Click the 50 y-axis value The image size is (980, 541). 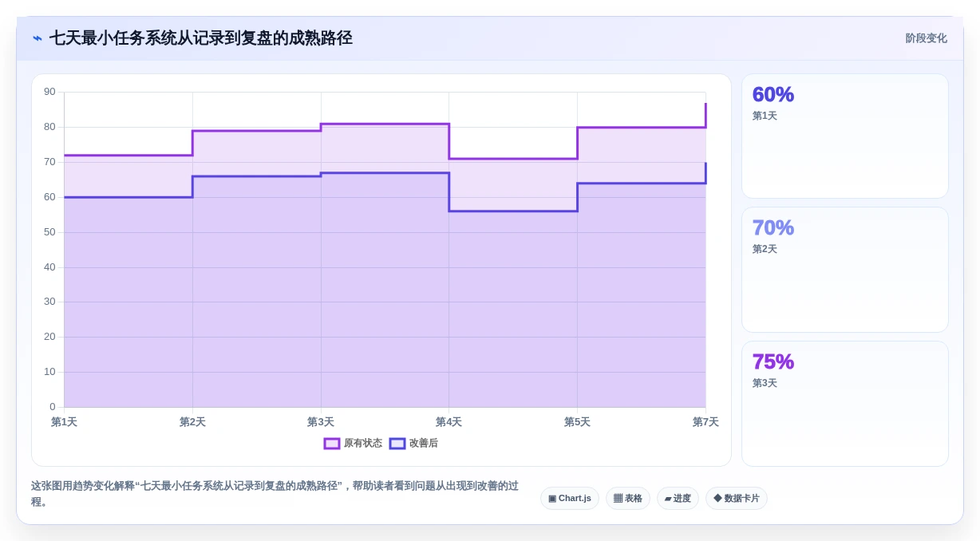pyautogui.click(x=49, y=232)
